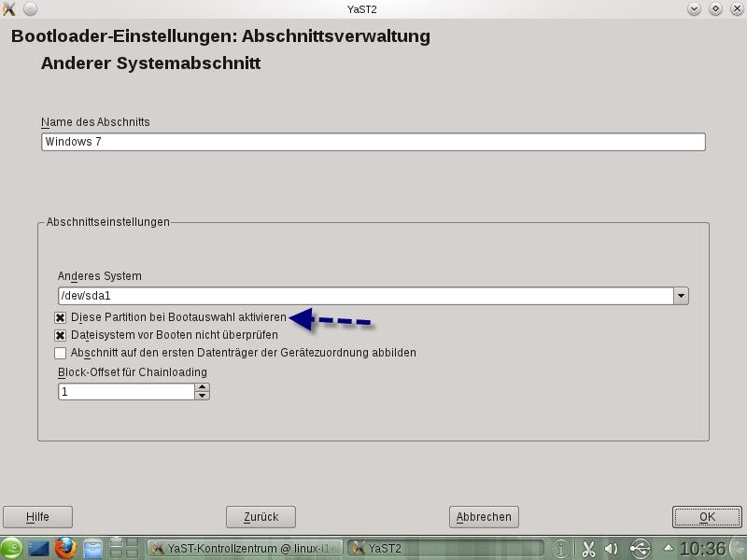Viewport: 747px width, 560px height.
Task: Select the desktop monitor icon in the taskbar
Action: pos(38,548)
